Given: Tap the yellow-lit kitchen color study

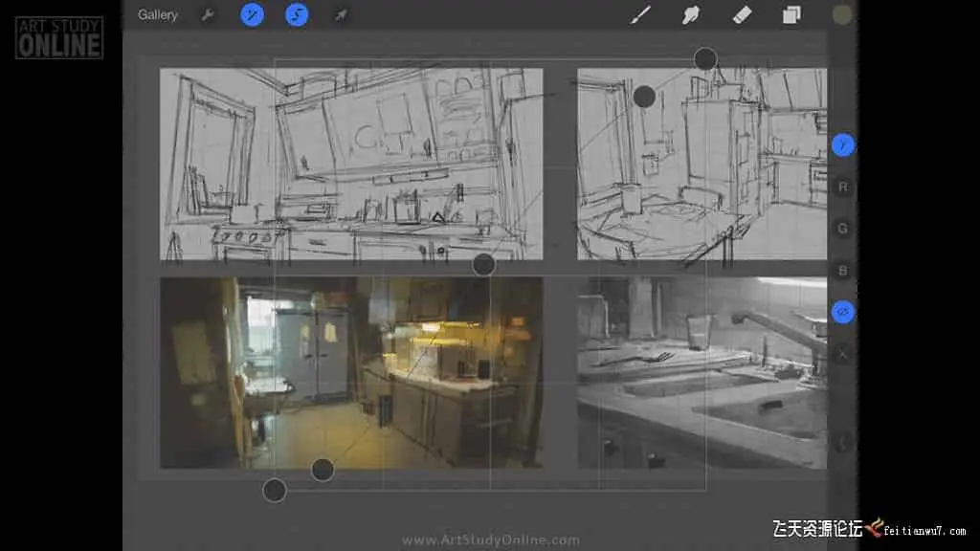Looking at the screenshot, I should coord(351,373).
